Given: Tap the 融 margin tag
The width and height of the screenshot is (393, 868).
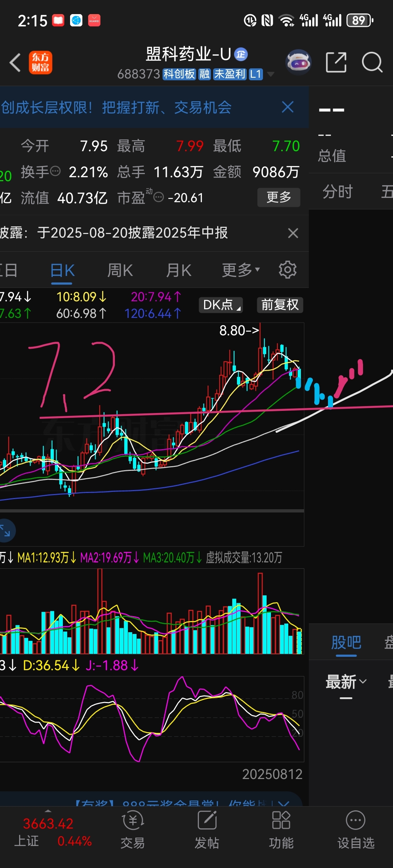Looking at the screenshot, I should click(x=204, y=74).
